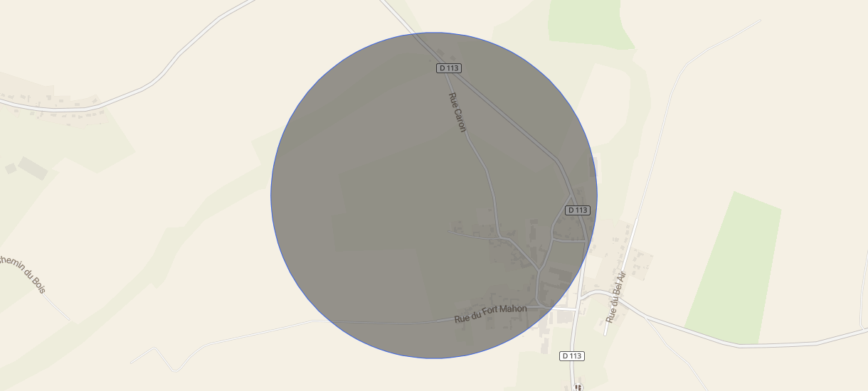Click the D 113 shield below Rue du Fort Mahon

click(x=572, y=355)
